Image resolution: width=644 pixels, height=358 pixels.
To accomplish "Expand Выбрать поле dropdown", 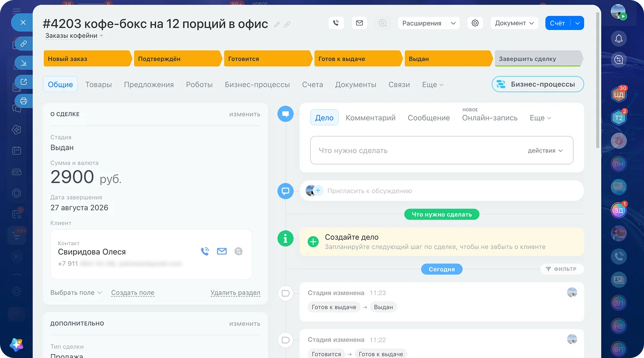I will pos(76,293).
